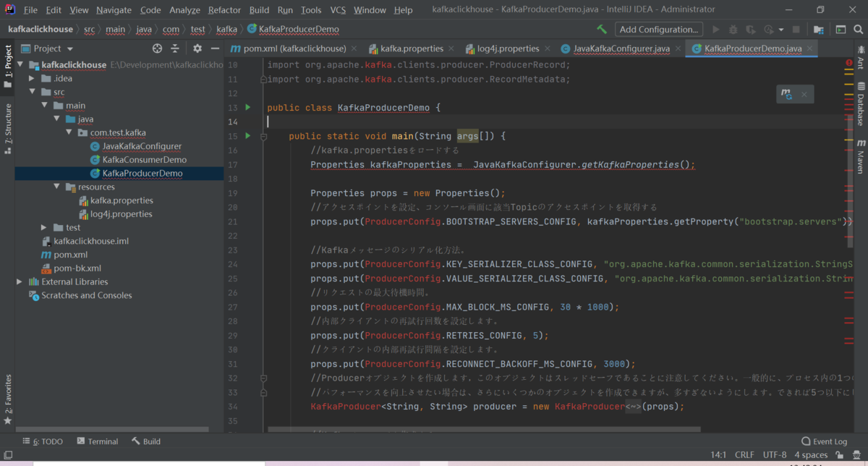Click the green Build Project hammer icon
Screen dimensions: 868x466
click(602, 30)
